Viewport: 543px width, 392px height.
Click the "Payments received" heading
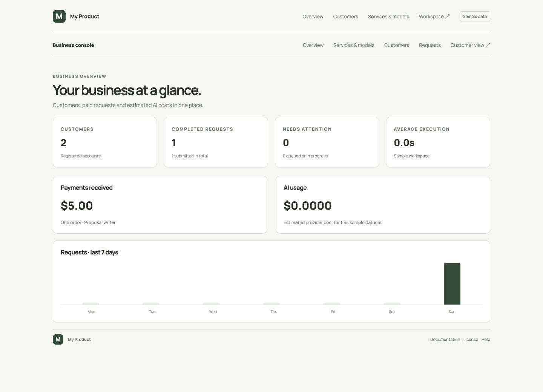[87, 188]
